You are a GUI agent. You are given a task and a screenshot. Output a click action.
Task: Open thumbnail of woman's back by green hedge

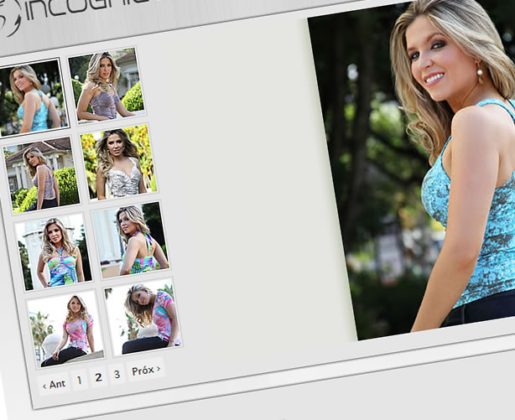41,174
